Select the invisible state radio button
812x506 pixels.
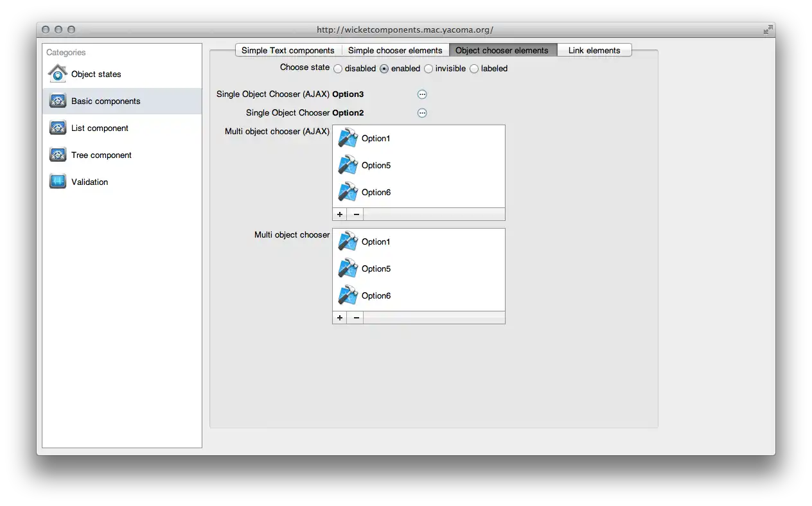(x=428, y=69)
